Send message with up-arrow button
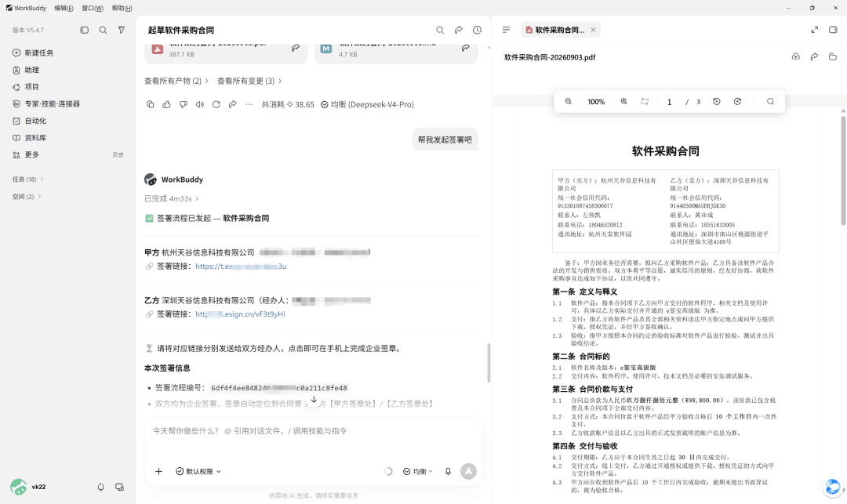This screenshot has height=504, width=847. coord(468,471)
